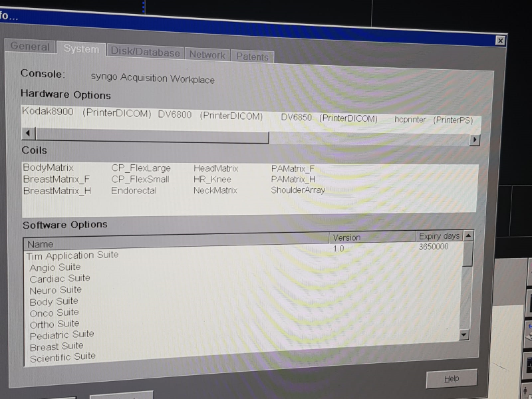
Task: Click the System tab
Action: pyautogui.click(x=81, y=49)
